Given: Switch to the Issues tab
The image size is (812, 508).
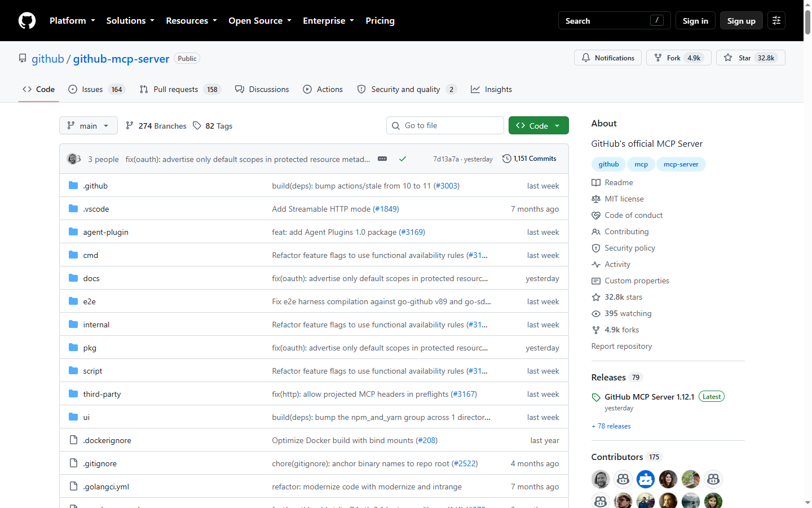Looking at the screenshot, I should [x=96, y=89].
